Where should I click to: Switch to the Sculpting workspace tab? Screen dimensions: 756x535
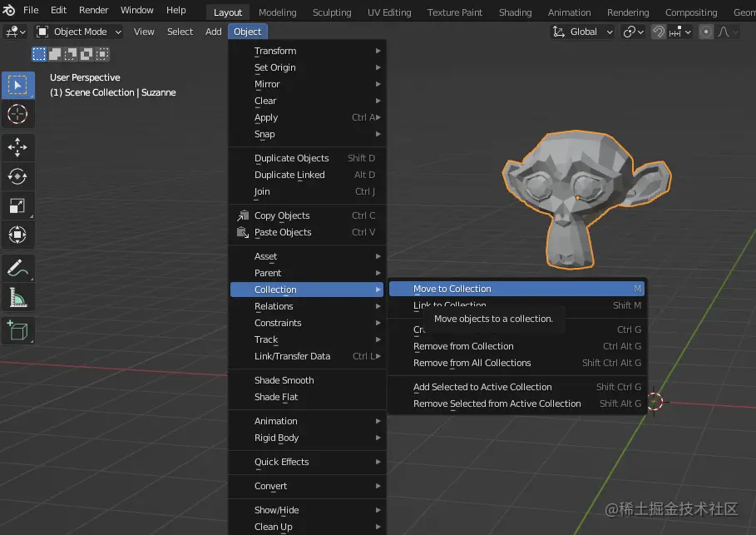[x=332, y=12]
